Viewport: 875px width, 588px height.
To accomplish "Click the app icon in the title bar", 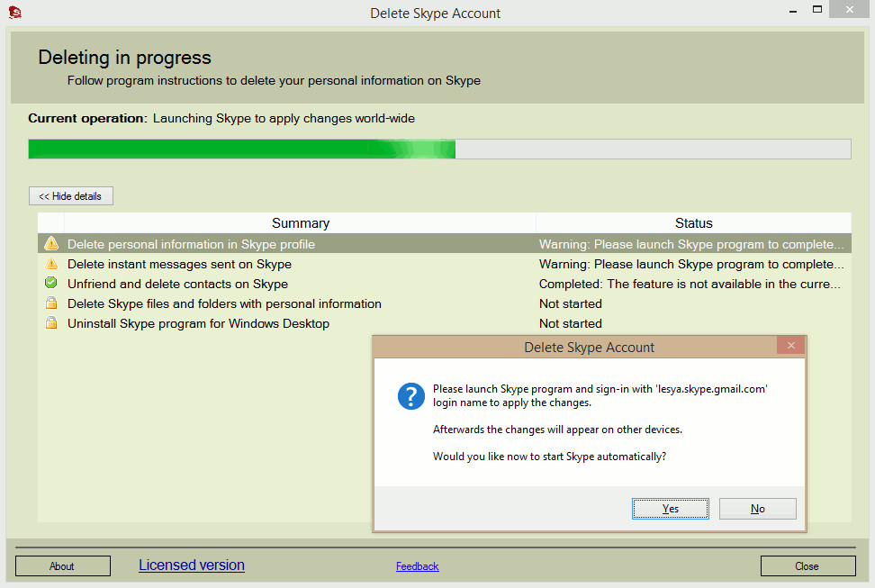I will pyautogui.click(x=15, y=12).
